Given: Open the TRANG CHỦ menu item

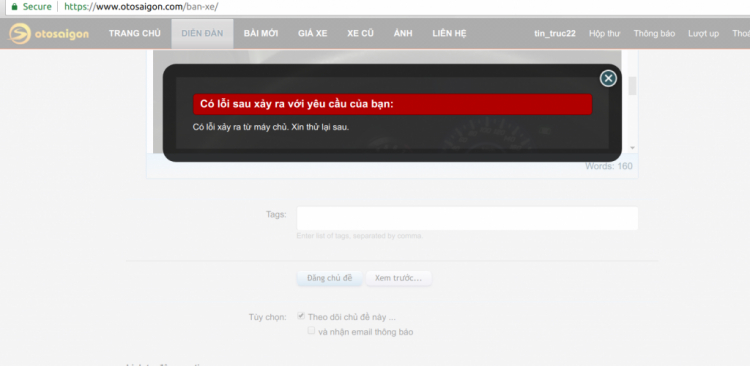Looking at the screenshot, I should [x=134, y=33].
